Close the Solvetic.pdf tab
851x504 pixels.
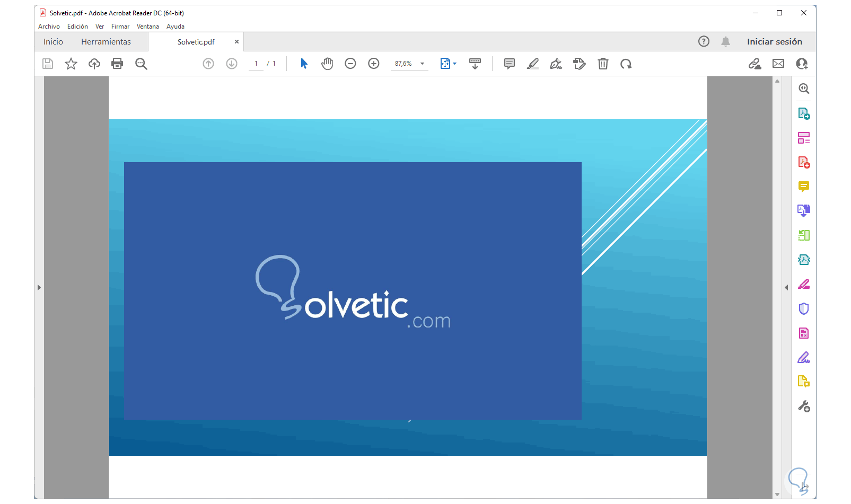(236, 41)
